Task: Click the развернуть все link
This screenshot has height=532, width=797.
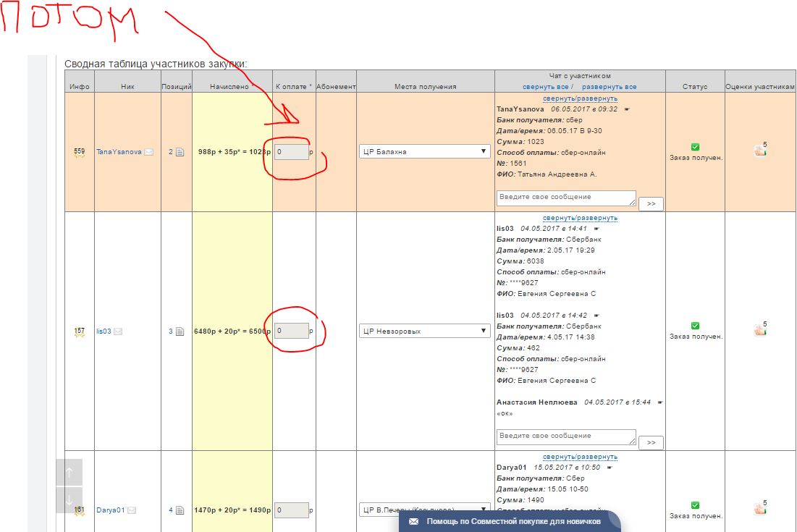Action: pyautogui.click(x=609, y=87)
